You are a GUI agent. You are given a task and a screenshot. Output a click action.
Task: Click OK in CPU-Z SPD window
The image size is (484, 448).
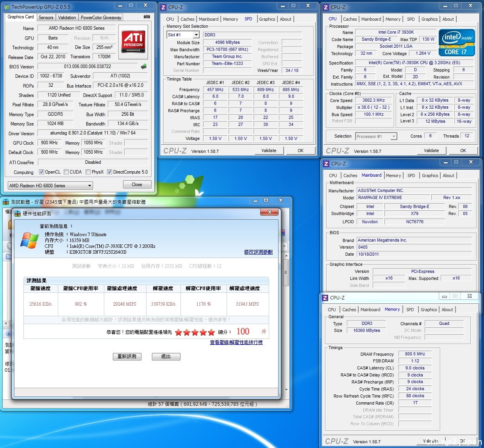300,151
